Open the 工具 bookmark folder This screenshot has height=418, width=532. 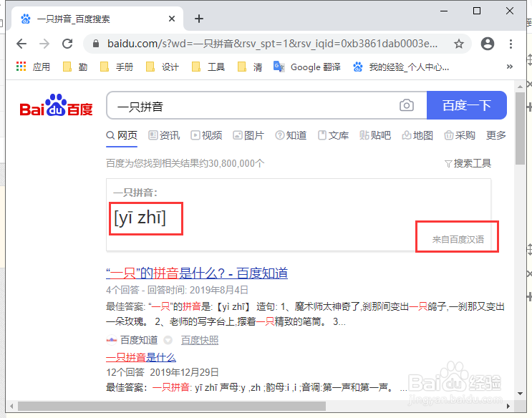(208, 67)
